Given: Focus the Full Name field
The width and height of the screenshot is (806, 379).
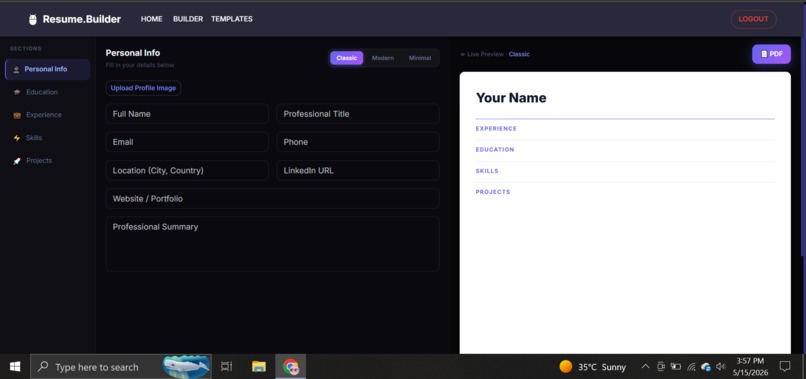Looking at the screenshot, I should tap(187, 114).
